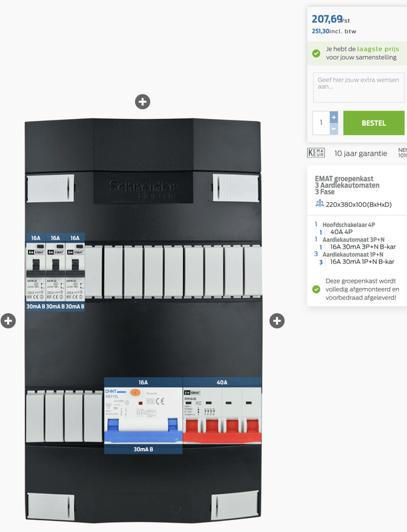The width and height of the screenshot is (407, 532).
Task: Click the Schneider Electric logo plate
Action: pyautogui.click(x=143, y=188)
